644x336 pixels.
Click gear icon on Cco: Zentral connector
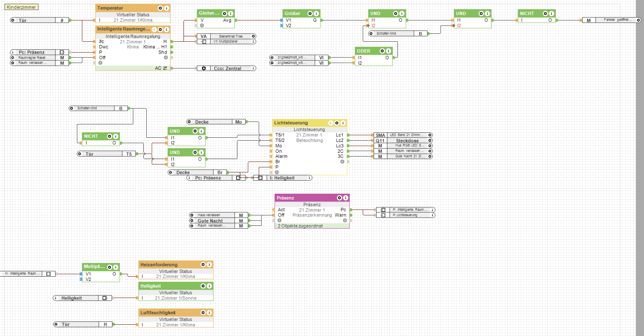coord(204,68)
